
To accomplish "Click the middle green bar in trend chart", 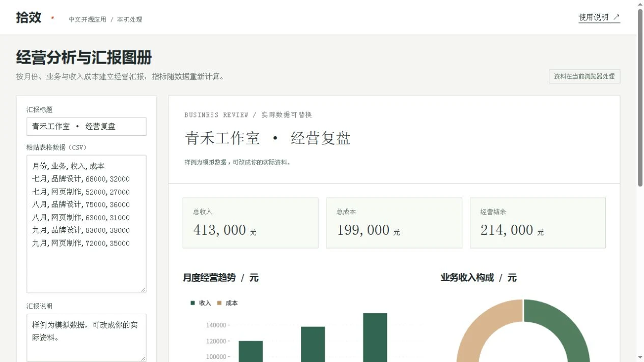I will tap(313, 344).
